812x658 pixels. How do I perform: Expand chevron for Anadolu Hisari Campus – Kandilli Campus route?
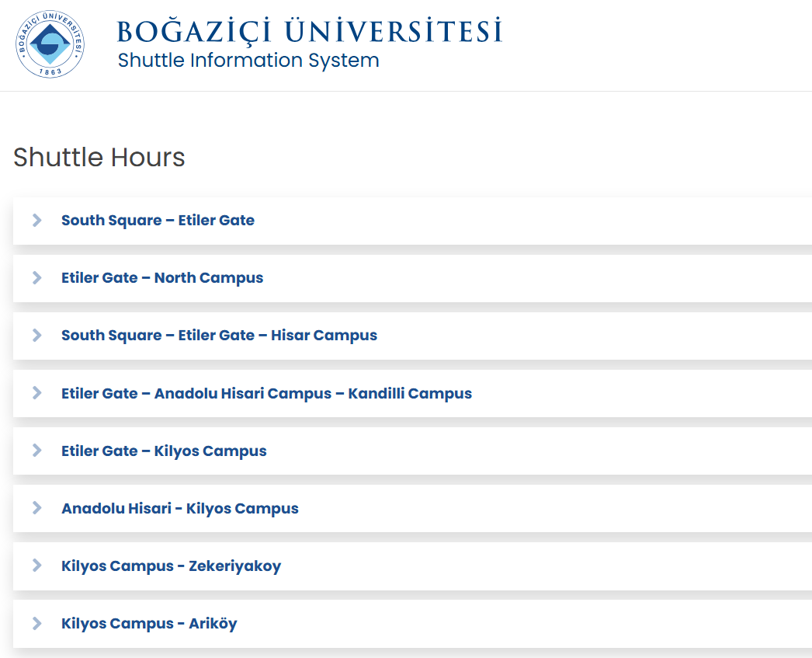[36, 393]
